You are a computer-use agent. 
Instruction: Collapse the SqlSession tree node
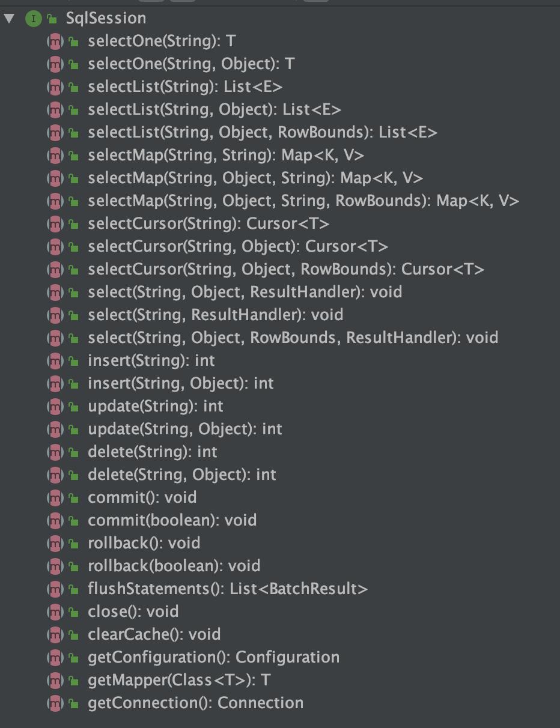coord(9,19)
